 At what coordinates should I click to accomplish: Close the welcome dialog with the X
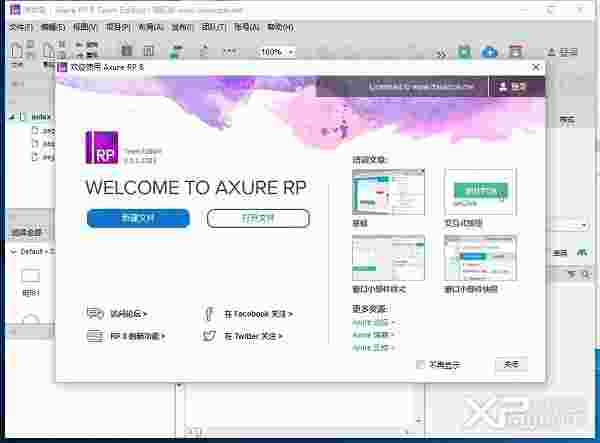click(536, 67)
